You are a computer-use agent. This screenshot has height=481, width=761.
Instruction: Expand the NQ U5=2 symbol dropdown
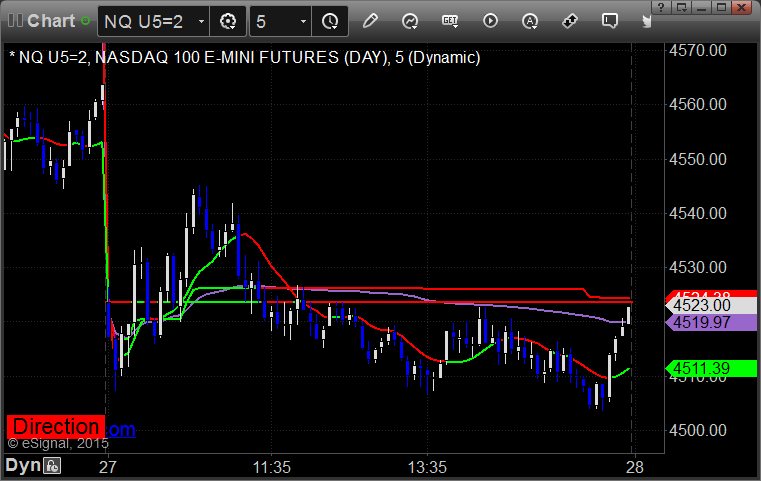201,20
